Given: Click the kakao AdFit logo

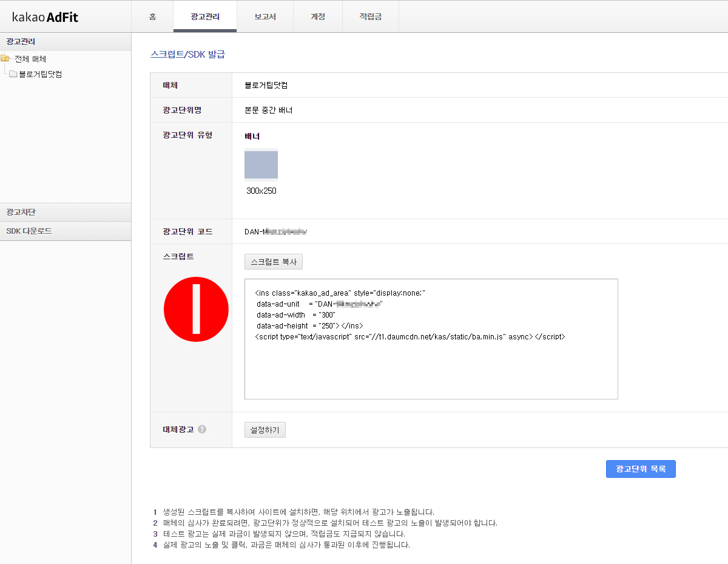Looking at the screenshot, I should [45, 17].
